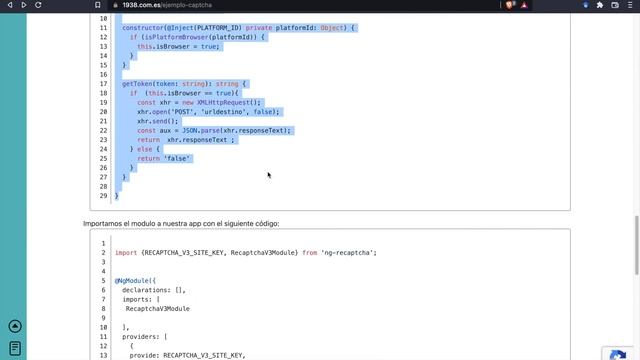Click the line 'return xhr.responseText ;'
The height and width of the screenshot is (360, 640).
tap(186, 140)
